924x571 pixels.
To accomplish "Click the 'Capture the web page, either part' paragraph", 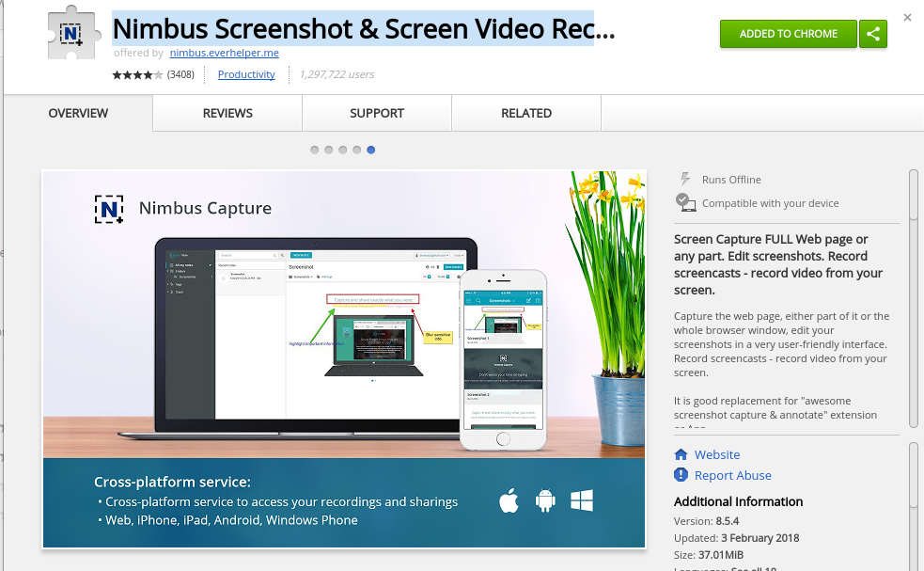I will click(x=781, y=344).
